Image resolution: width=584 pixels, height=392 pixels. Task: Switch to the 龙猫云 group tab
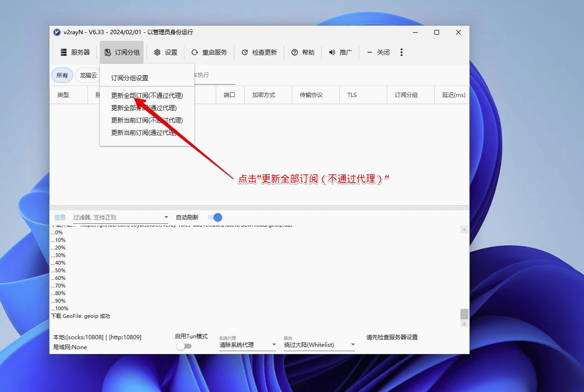(87, 75)
